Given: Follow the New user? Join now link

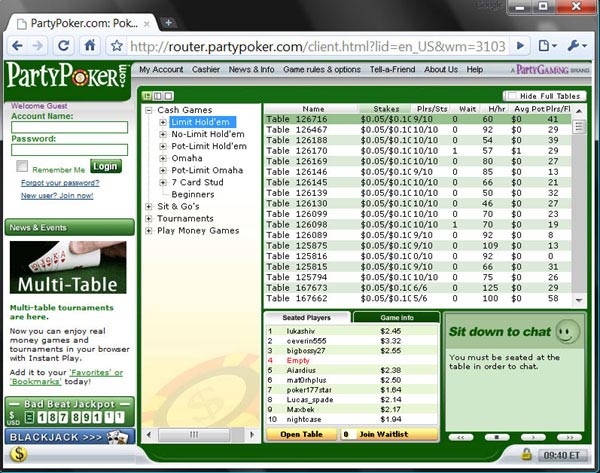Looking at the screenshot, I should click(57, 196).
